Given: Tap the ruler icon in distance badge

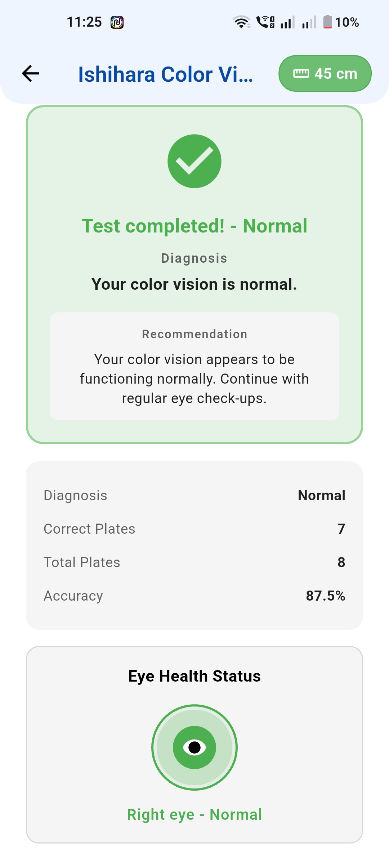Looking at the screenshot, I should [x=301, y=73].
